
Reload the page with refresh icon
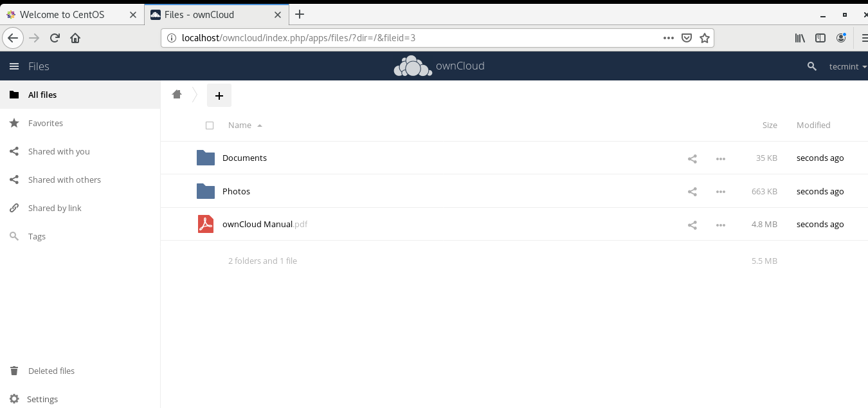click(x=55, y=38)
